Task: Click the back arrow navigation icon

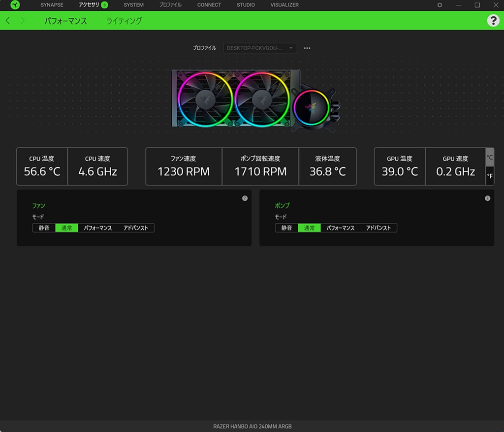Action: 8,21
